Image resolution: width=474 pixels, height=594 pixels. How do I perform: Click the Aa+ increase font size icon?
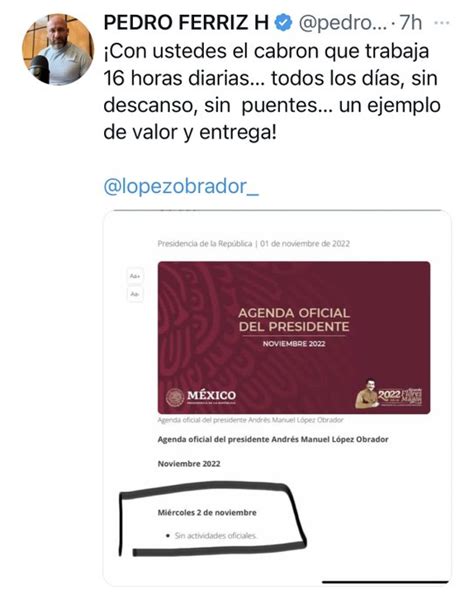[x=135, y=276]
